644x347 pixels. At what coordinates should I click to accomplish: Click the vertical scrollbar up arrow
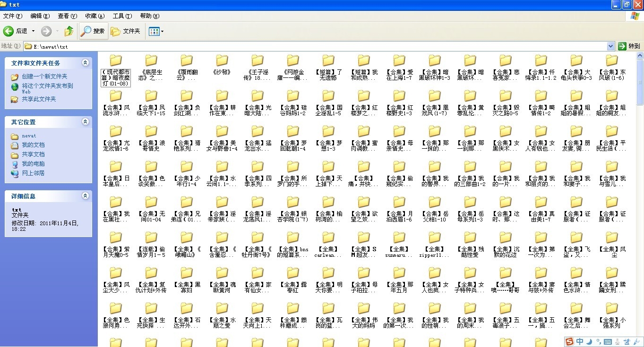click(x=640, y=56)
